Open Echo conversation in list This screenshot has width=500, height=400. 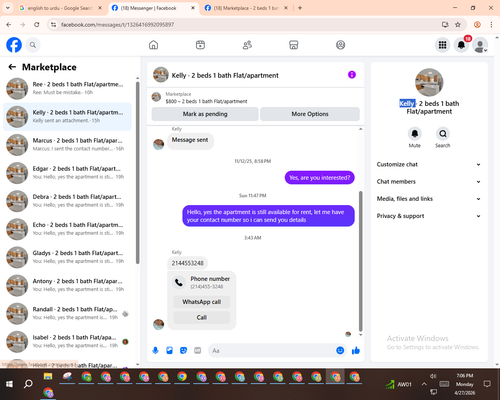point(67,229)
